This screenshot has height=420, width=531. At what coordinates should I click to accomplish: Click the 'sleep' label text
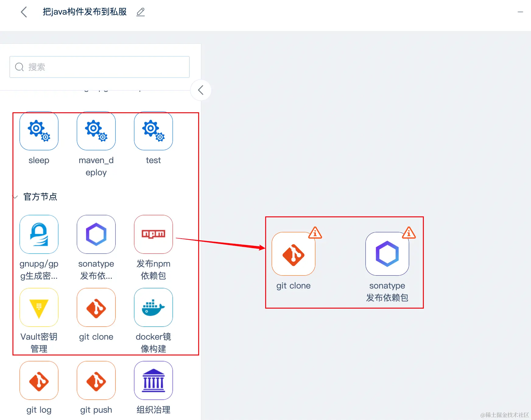[39, 160]
